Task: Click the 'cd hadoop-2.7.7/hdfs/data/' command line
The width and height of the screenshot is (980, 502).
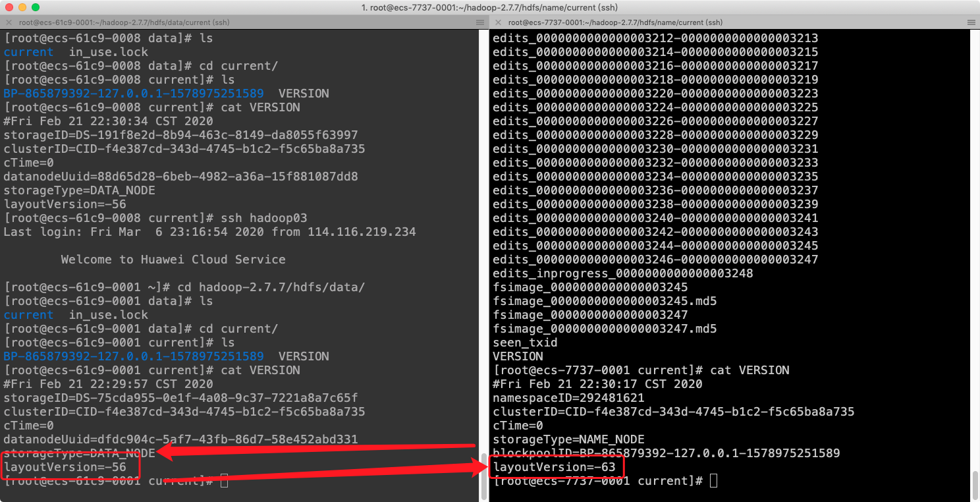Action: (184, 287)
